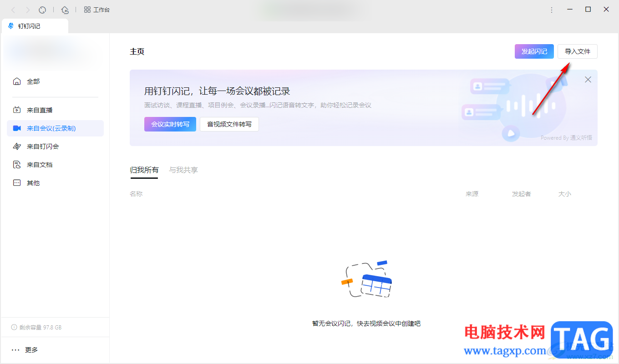Click the lightning icon for 来自钉闪会
This screenshot has width=619, height=364.
click(x=17, y=147)
